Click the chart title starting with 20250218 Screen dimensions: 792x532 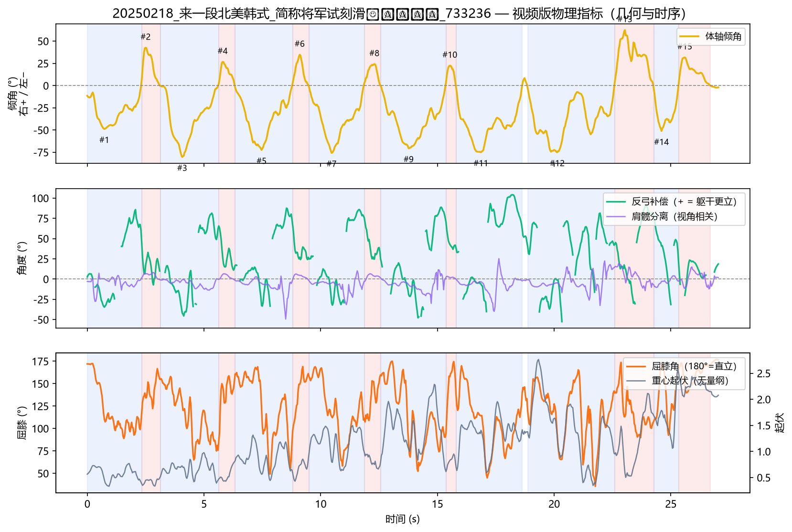tap(399, 13)
